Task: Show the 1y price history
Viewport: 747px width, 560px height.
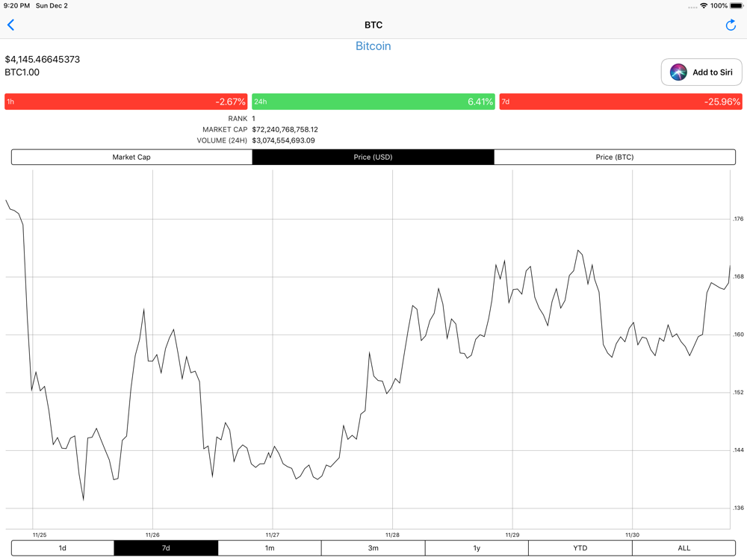Action: pyautogui.click(x=477, y=548)
